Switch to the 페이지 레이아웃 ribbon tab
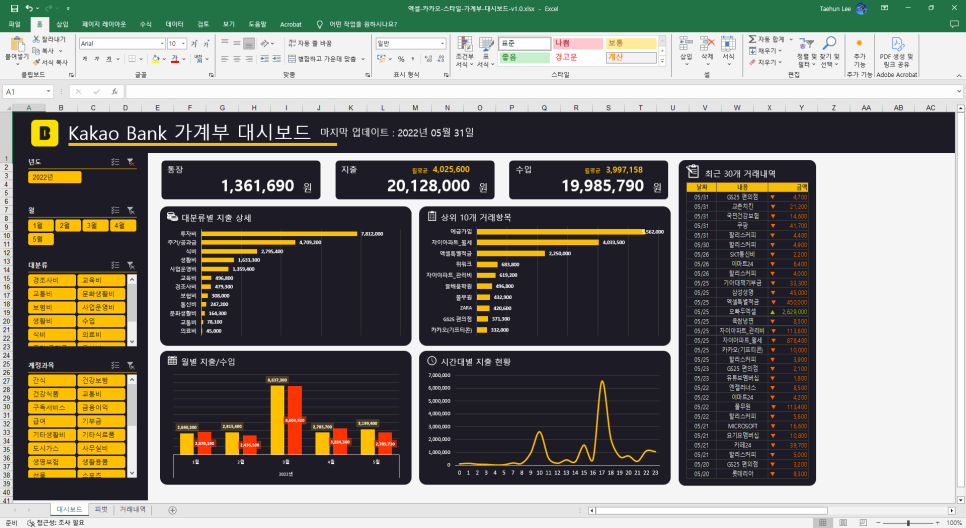Screen dimensions: 966x528 coord(104,25)
